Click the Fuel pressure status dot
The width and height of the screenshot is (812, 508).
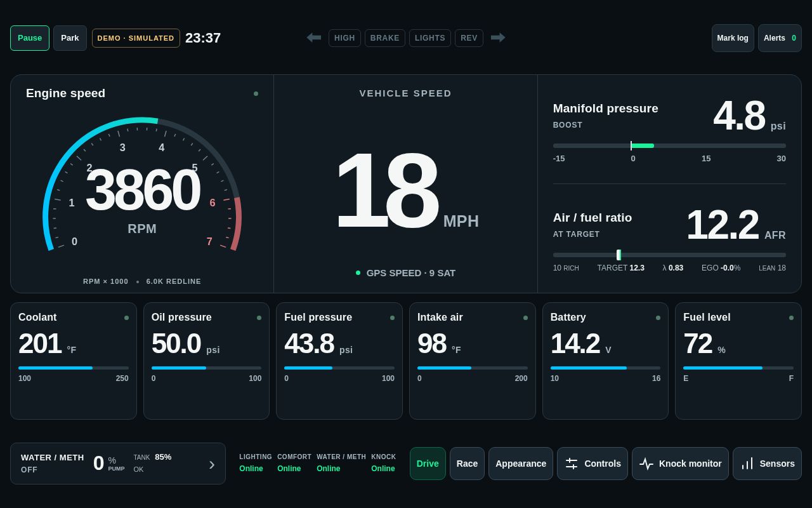click(392, 317)
